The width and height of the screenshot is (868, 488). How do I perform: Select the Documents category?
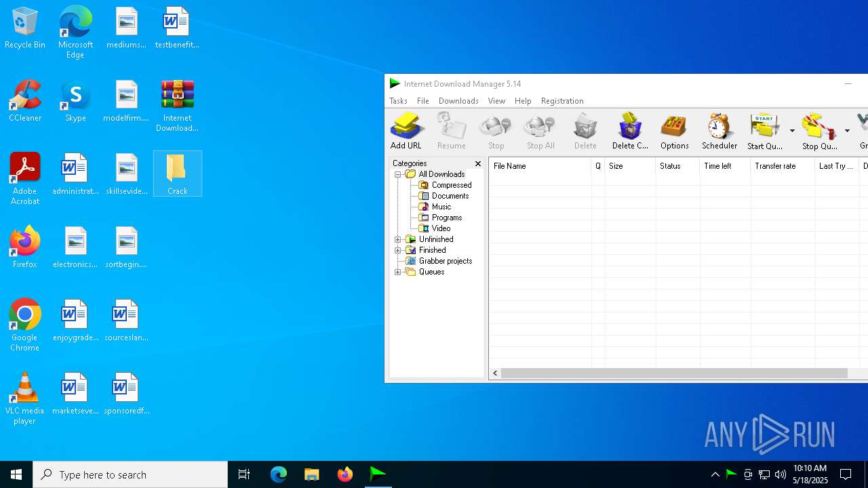(443, 196)
